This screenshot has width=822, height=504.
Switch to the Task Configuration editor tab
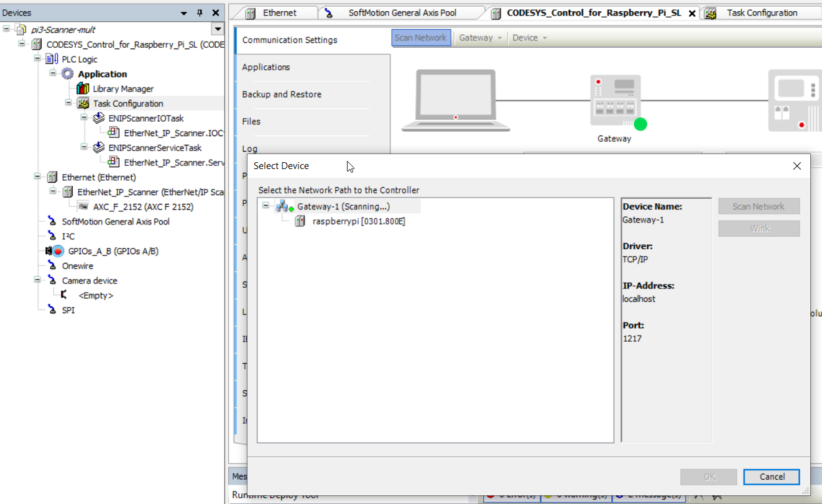coord(761,13)
